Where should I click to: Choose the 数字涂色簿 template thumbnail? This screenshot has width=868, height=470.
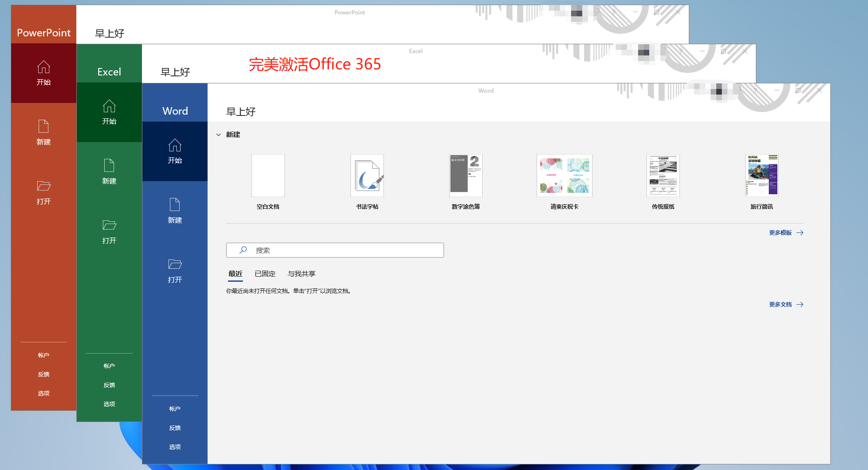click(x=465, y=176)
